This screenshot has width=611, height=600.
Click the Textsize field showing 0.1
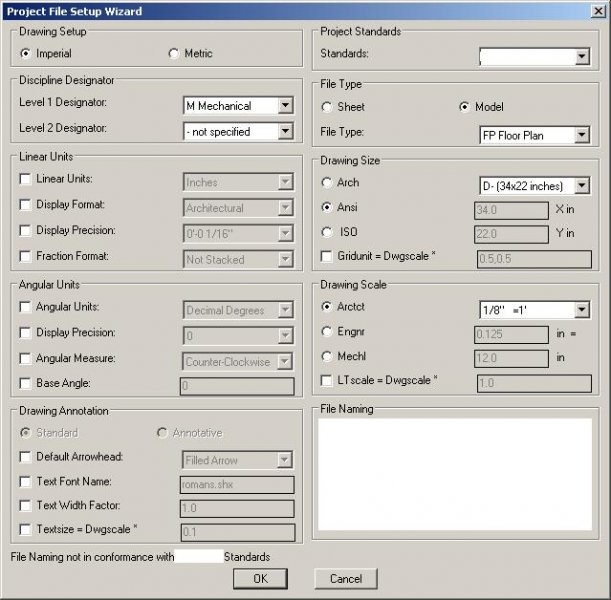pos(238,533)
